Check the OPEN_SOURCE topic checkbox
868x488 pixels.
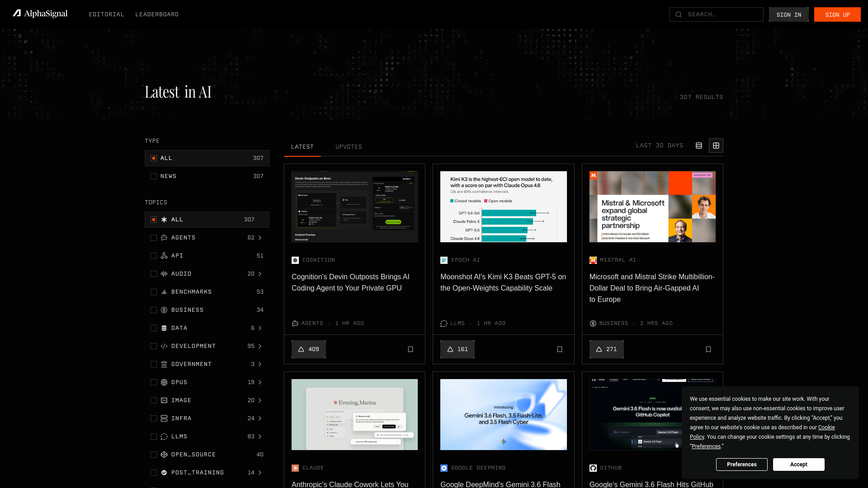[x=154, y=455]
